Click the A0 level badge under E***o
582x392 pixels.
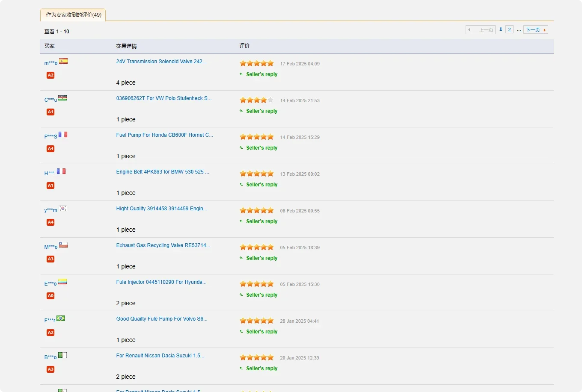coord(50,296)
